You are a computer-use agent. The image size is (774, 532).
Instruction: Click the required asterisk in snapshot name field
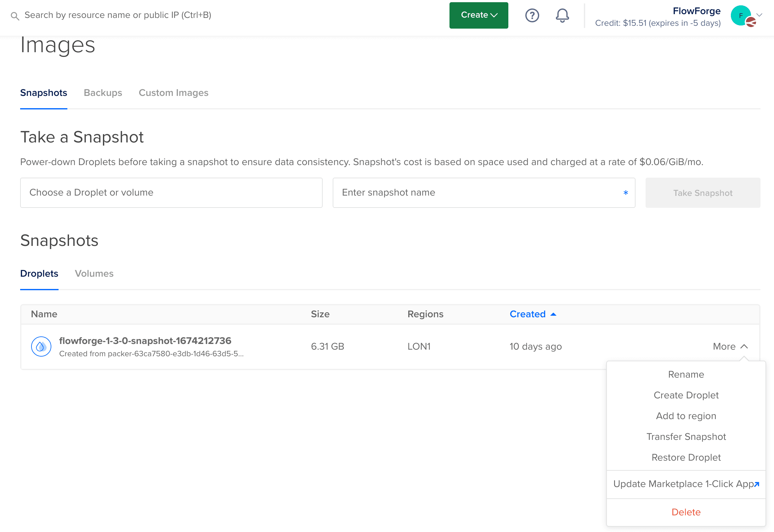coord(626,193)
